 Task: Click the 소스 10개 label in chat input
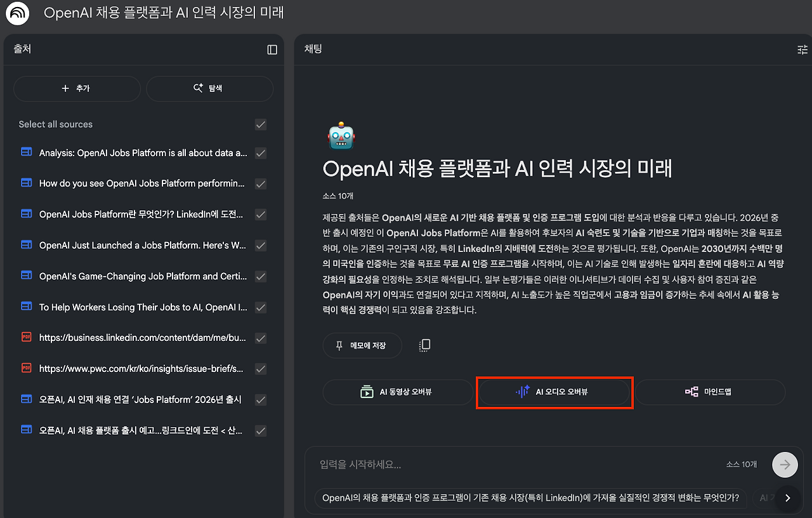pos(742,465)
